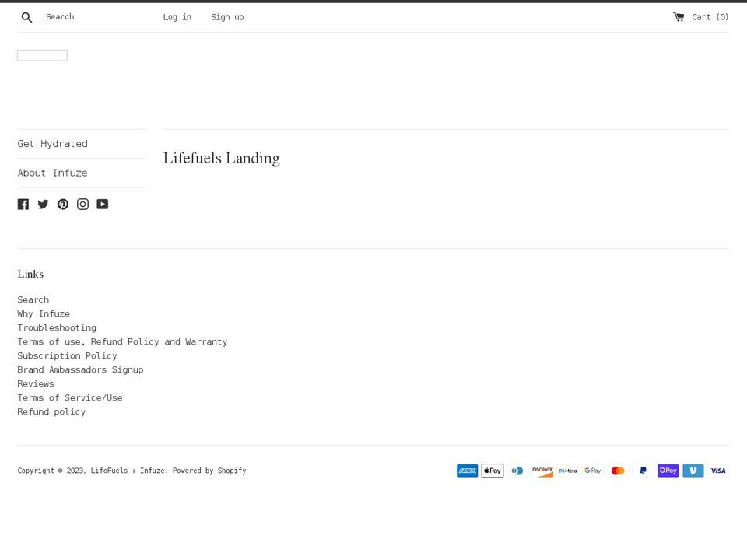Viewport: 747px width, 560px height.
Task: Open the Troubleshooting footer link
Action: [x=57, y=327]
